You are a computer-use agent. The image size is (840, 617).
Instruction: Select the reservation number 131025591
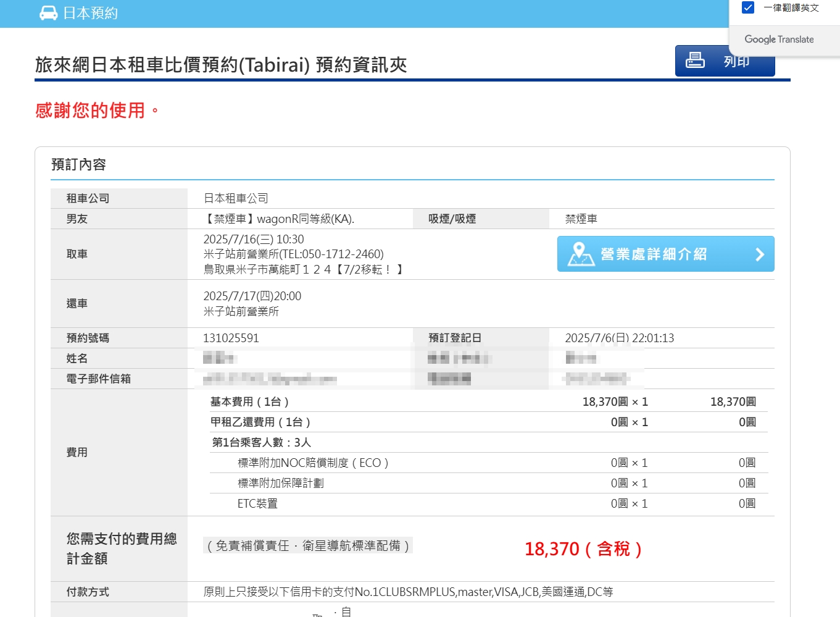point(231,338)
